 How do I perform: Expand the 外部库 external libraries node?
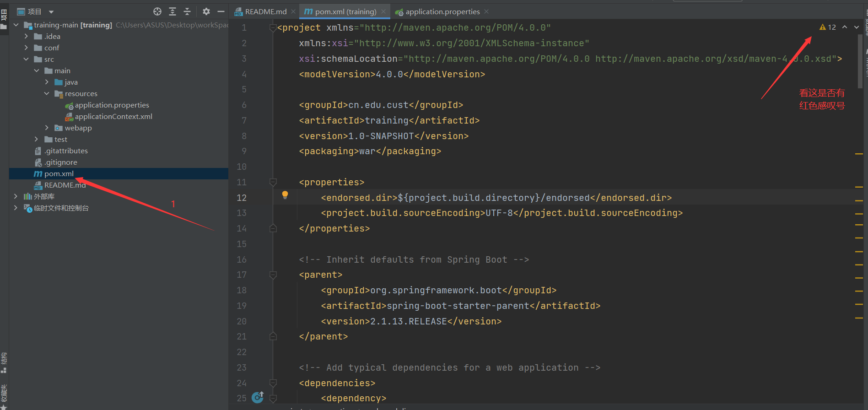pyautogui.click(x=16, y=196)
